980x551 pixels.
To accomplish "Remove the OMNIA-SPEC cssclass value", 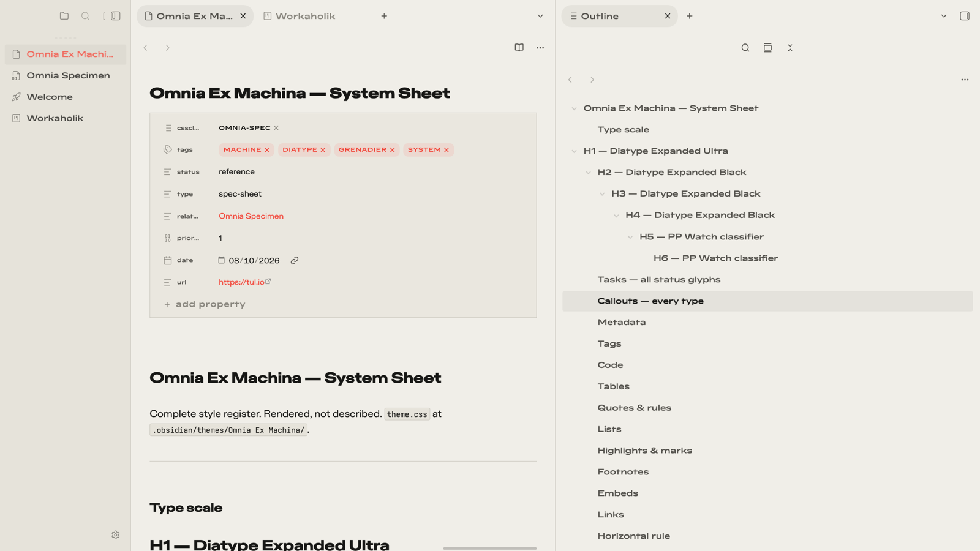I will (x=276, y=128).
